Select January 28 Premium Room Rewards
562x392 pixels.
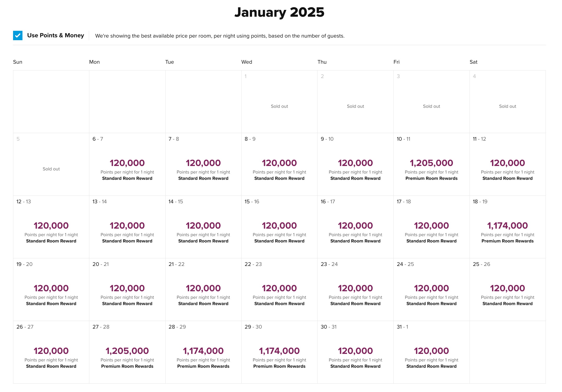203,352
